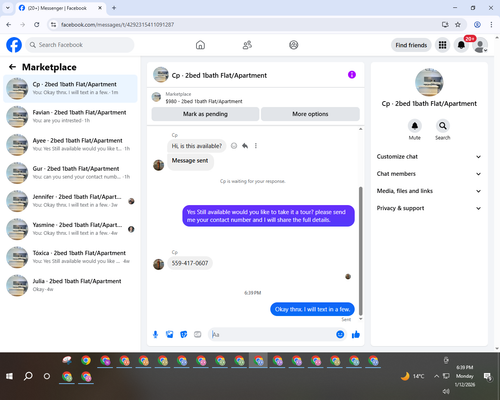Click the microphone voice clip icon
This screenshot has height=400, width=500.
click(155, 334)
